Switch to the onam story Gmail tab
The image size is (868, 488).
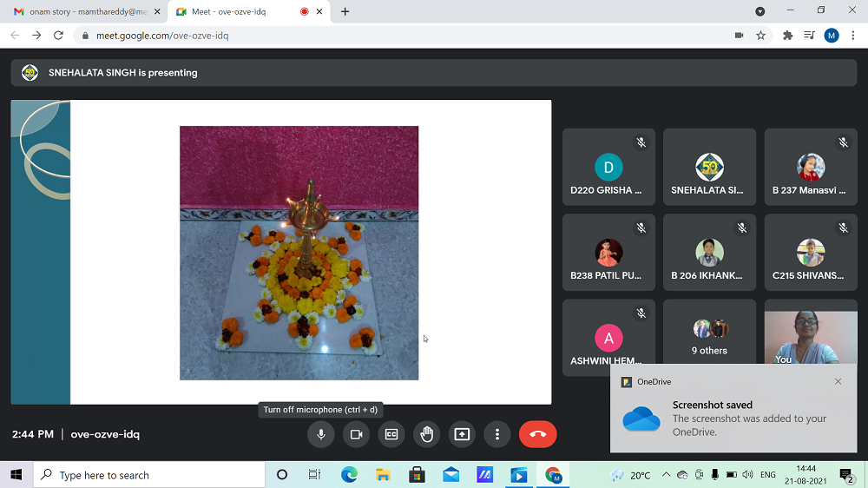click(81, 11)
